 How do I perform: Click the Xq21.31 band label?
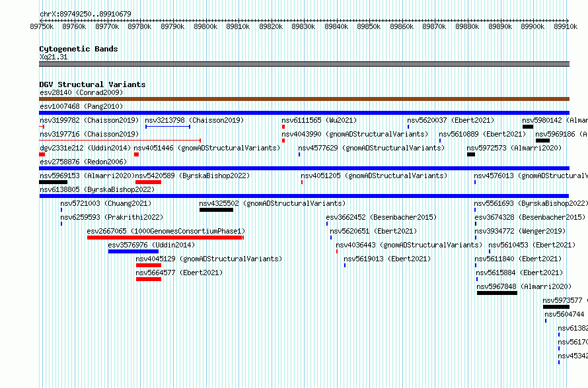[x=54, y=57]
